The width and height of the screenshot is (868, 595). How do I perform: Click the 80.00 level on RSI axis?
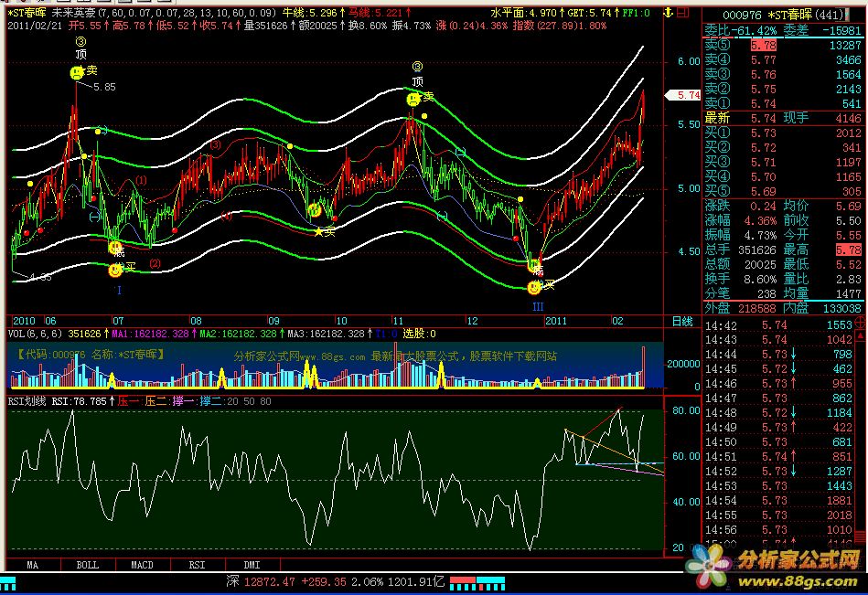click(686, 410)
